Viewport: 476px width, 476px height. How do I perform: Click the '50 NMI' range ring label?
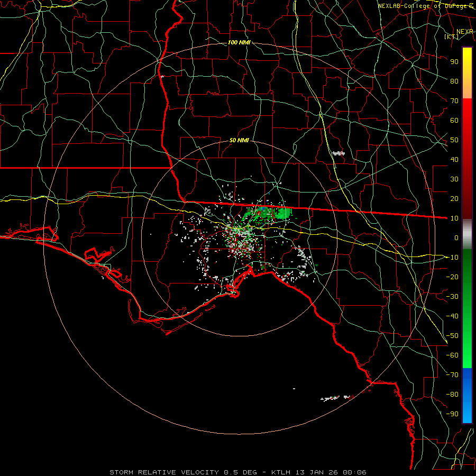click(x=239, y=140)
